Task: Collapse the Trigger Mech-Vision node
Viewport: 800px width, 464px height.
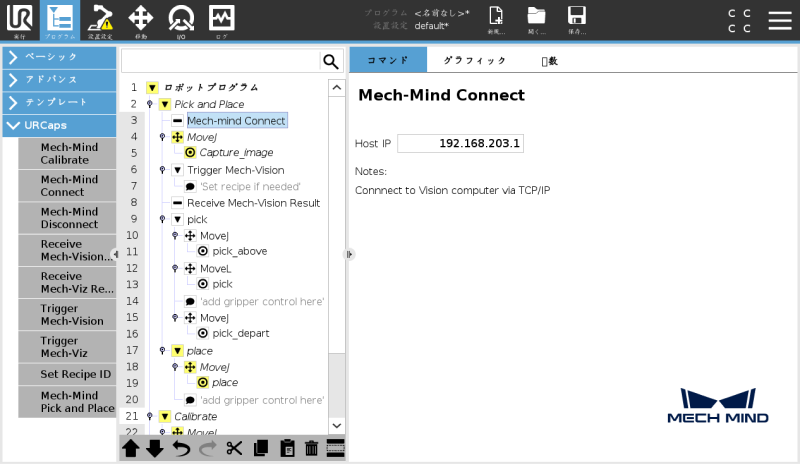Action: [x=177, y=170]
